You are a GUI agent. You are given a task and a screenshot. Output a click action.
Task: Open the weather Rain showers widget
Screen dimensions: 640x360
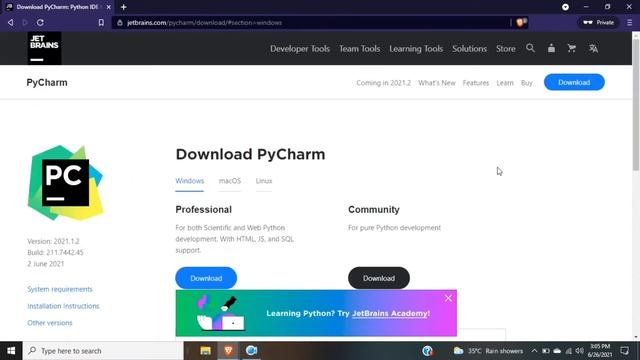tap(488, 351)
